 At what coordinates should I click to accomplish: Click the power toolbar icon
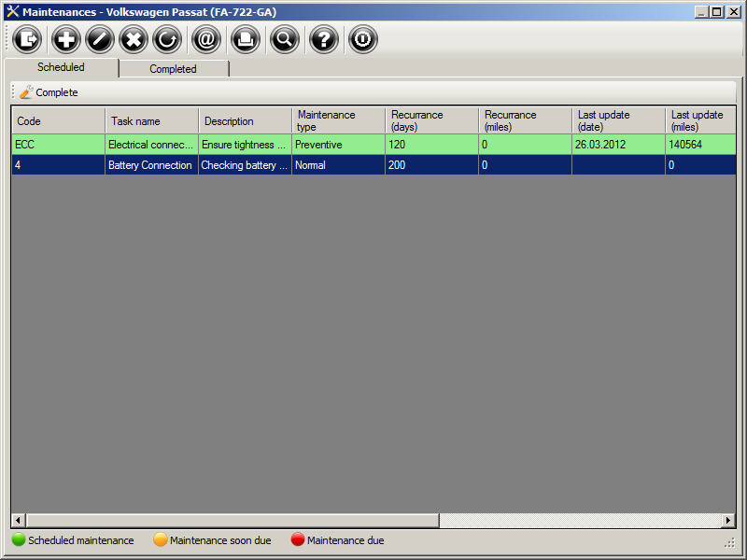coord(363,39)
